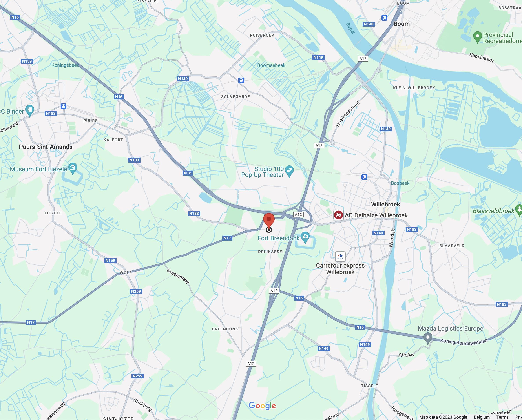Click the red location pin marker
The width and height of the screenshot is (522, 420).
(x=269, y=221)
